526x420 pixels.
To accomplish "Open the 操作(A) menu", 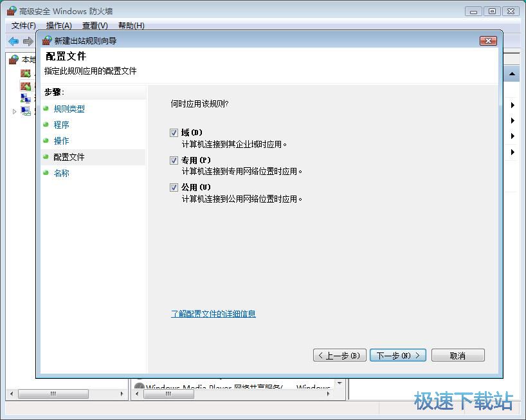I will [59, 26].
